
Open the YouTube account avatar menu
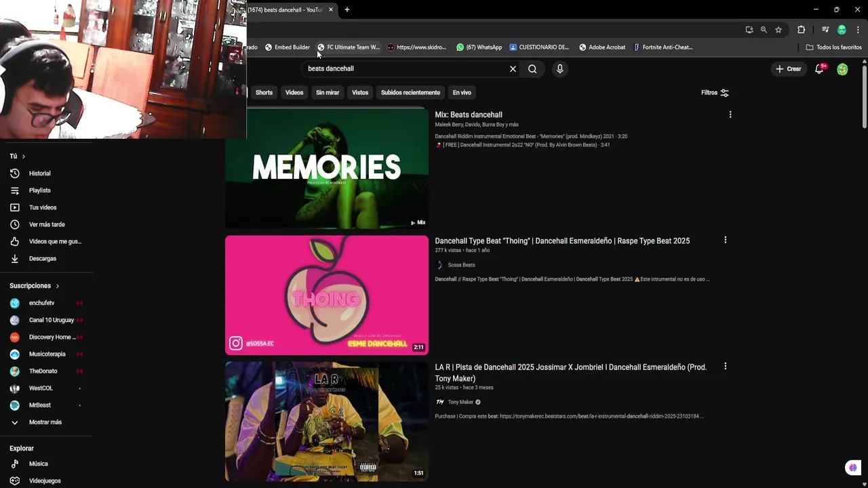click(x=842, y=69)
